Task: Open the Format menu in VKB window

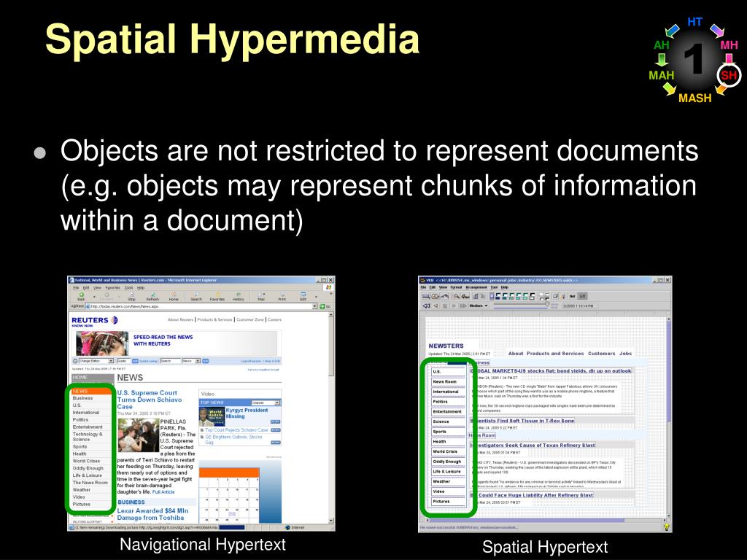Action: [456, 287]
